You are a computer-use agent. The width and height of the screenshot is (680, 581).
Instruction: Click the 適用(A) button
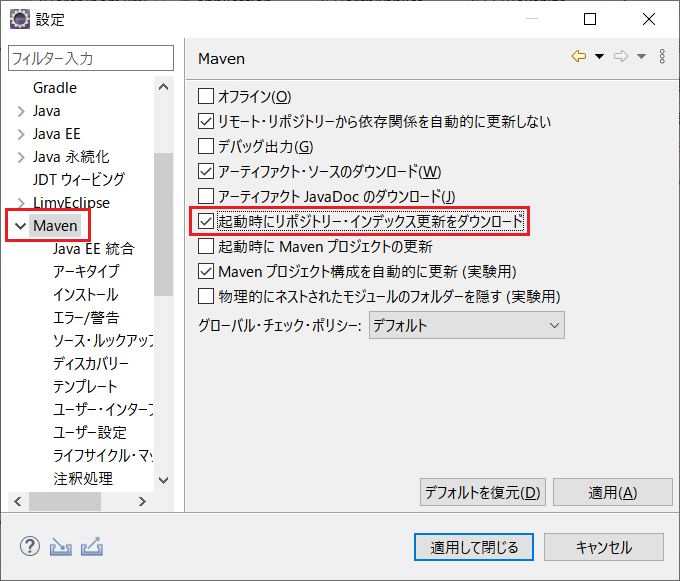pos(613,492)
